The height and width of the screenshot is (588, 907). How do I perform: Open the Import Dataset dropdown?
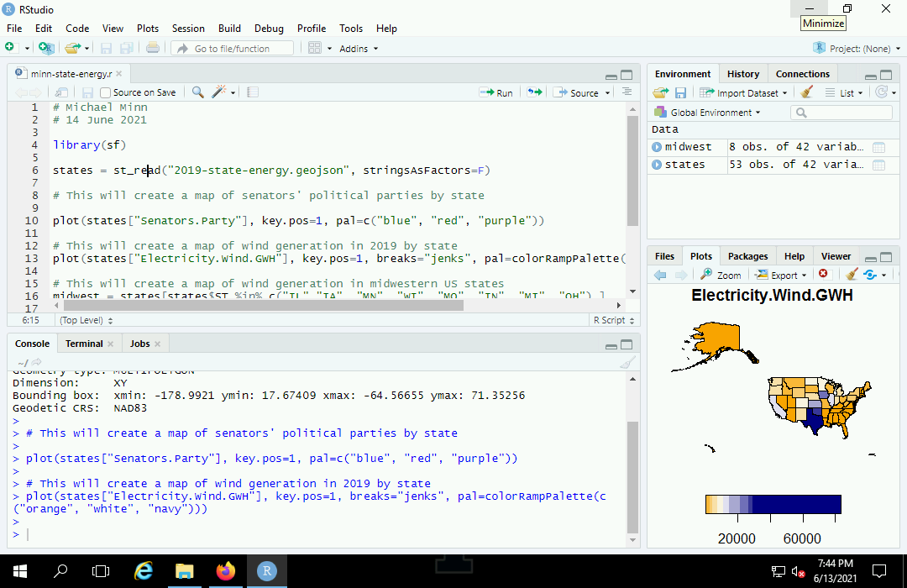pyautogui.click(x=744, y=92)
